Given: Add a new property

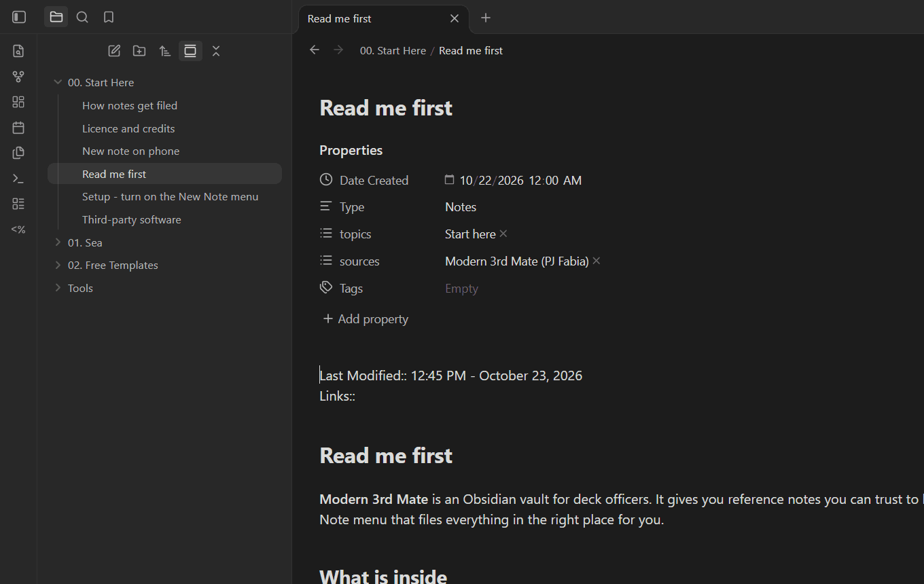Looking at the screenshot, I should pyautogui.click(x=366, y=319).
